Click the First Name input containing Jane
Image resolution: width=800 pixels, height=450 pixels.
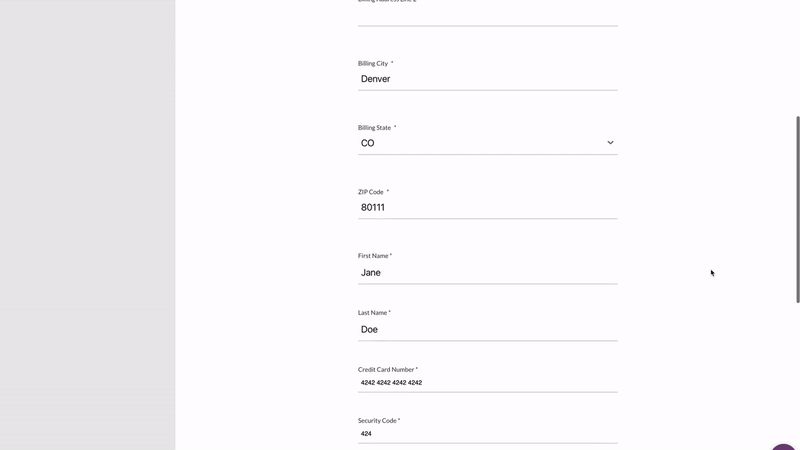[x=487, y=272]
